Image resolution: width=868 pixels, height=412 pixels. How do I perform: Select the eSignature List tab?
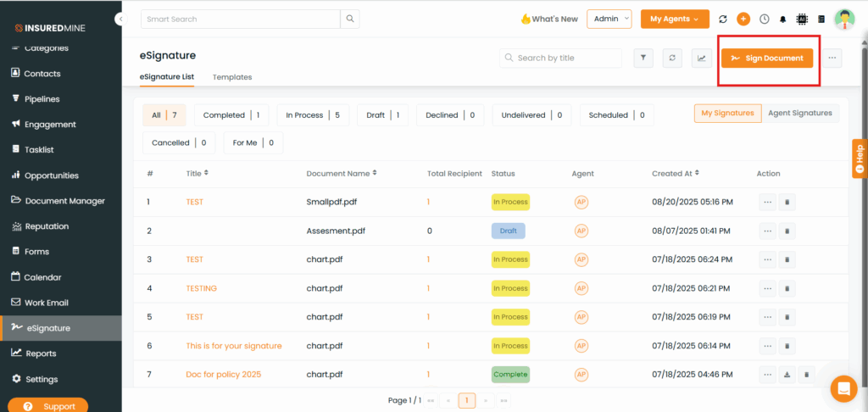[167, 77]
